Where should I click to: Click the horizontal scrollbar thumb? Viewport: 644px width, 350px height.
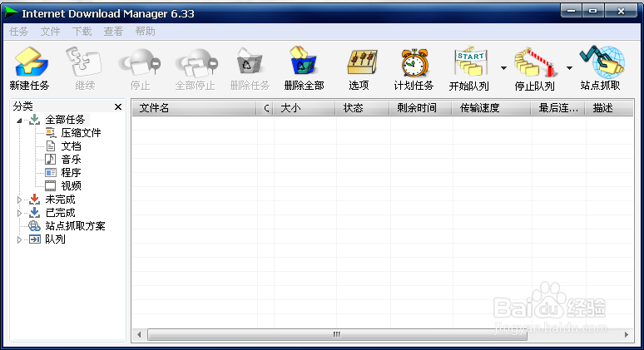pos(337,335)
